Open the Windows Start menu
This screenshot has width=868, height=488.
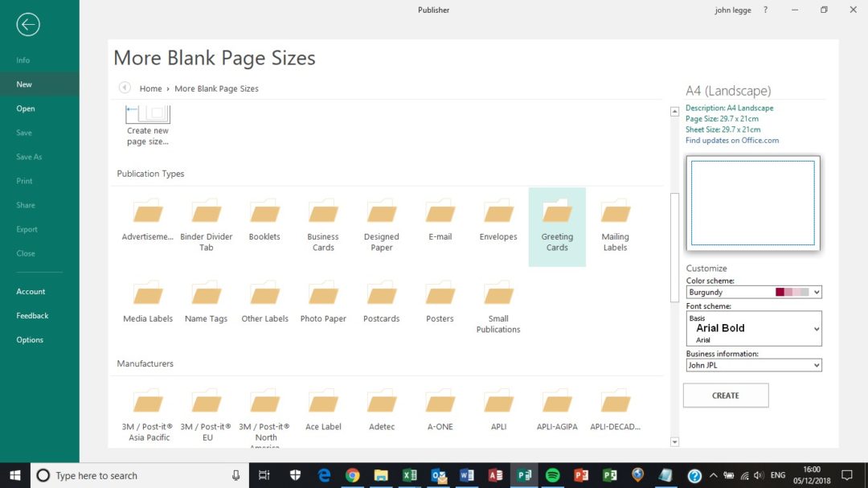[15, 475]
